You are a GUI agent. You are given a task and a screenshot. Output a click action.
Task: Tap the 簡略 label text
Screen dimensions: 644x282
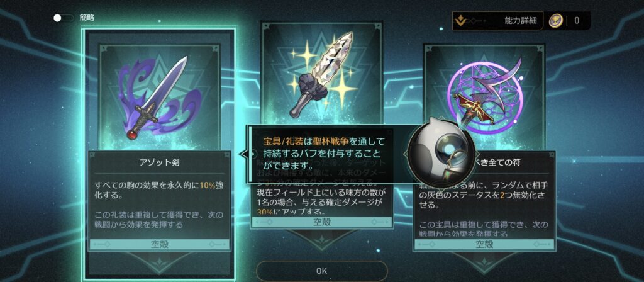pyautogui.click(x=87, y=18)
